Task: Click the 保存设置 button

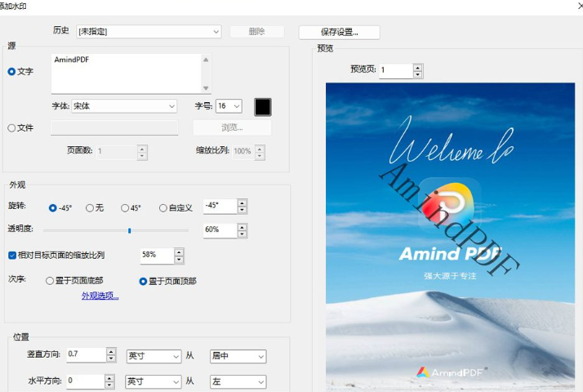Action: [x=339, y=33]
